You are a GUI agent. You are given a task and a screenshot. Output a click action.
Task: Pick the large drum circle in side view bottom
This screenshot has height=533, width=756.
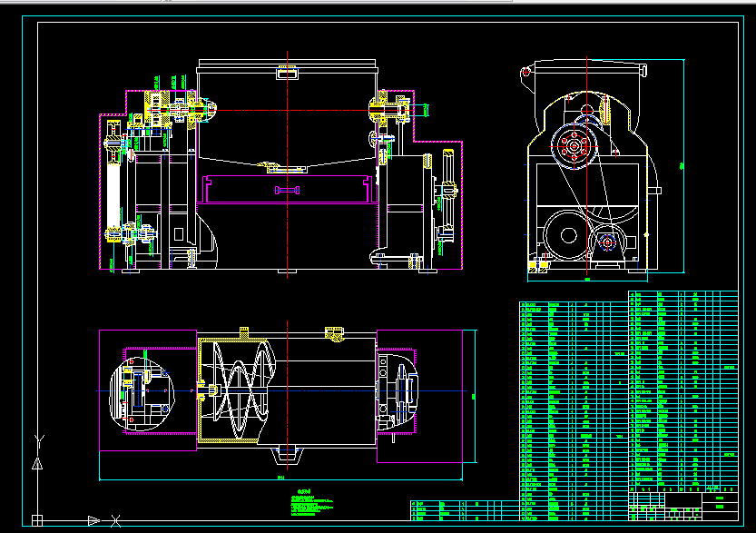click(568, 236)
